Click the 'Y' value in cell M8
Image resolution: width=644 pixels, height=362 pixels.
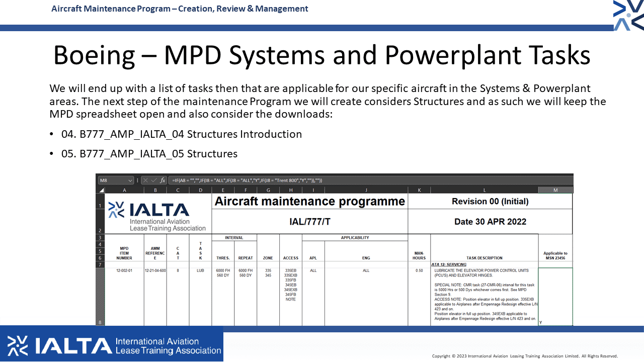pos(541,323)
